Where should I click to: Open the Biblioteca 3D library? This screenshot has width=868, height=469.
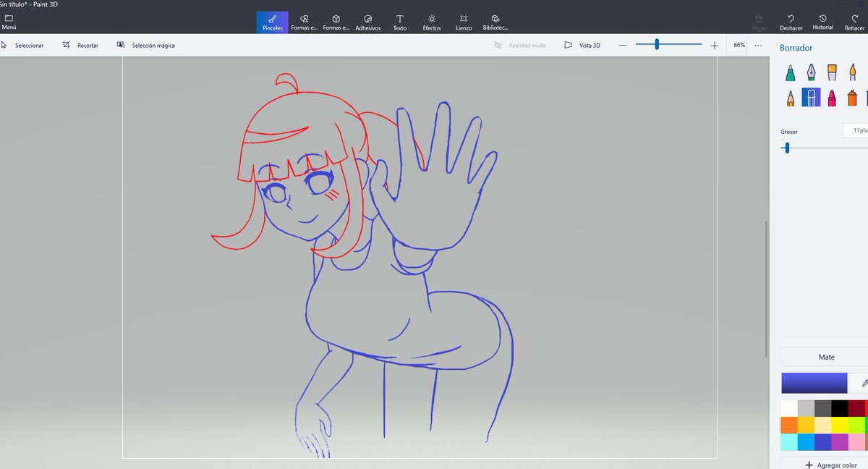pyautogui.click(x=495, y=22)
